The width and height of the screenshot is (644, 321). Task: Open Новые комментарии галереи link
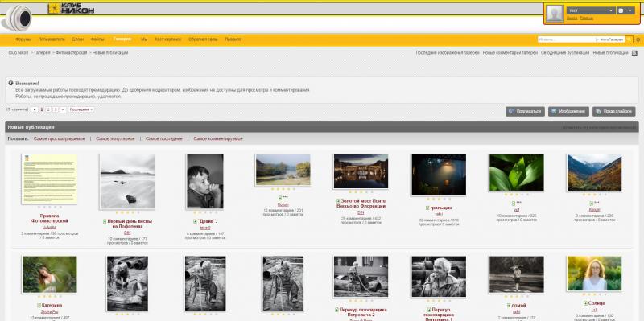[x=510, y=53]
